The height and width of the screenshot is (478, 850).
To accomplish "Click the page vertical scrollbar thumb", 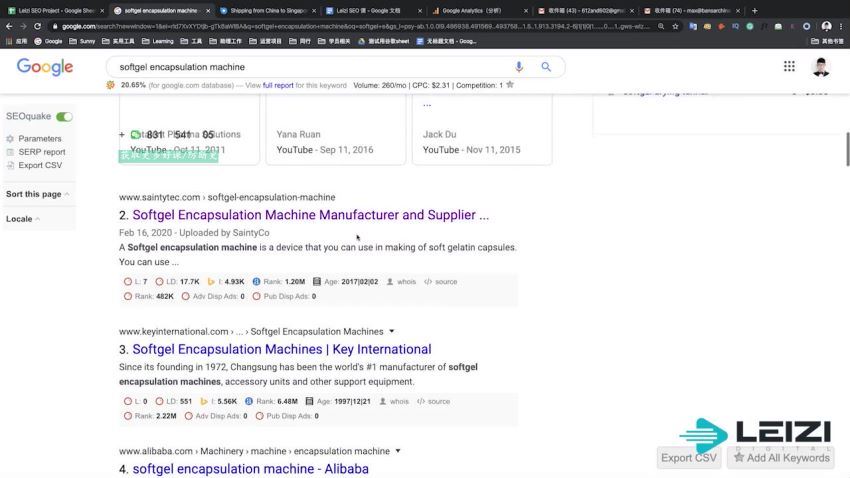I will (847, 149).
